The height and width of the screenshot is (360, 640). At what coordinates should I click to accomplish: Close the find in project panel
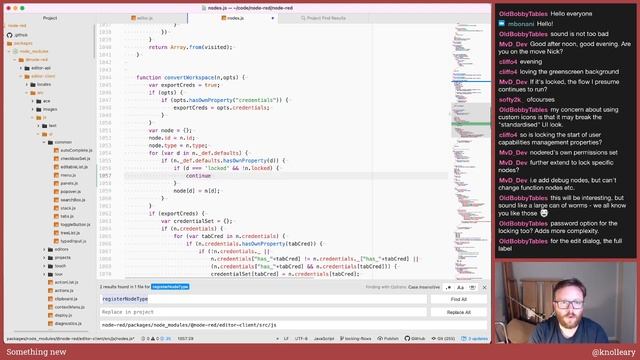484,287
